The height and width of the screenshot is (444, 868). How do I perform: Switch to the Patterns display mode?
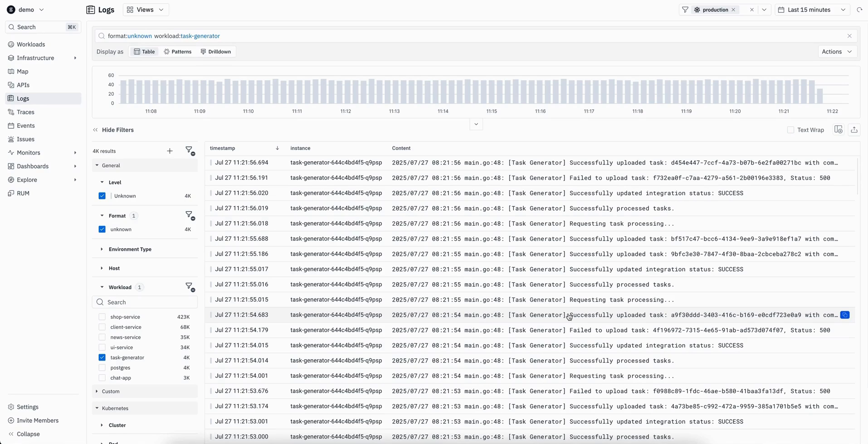coord(178,51)
